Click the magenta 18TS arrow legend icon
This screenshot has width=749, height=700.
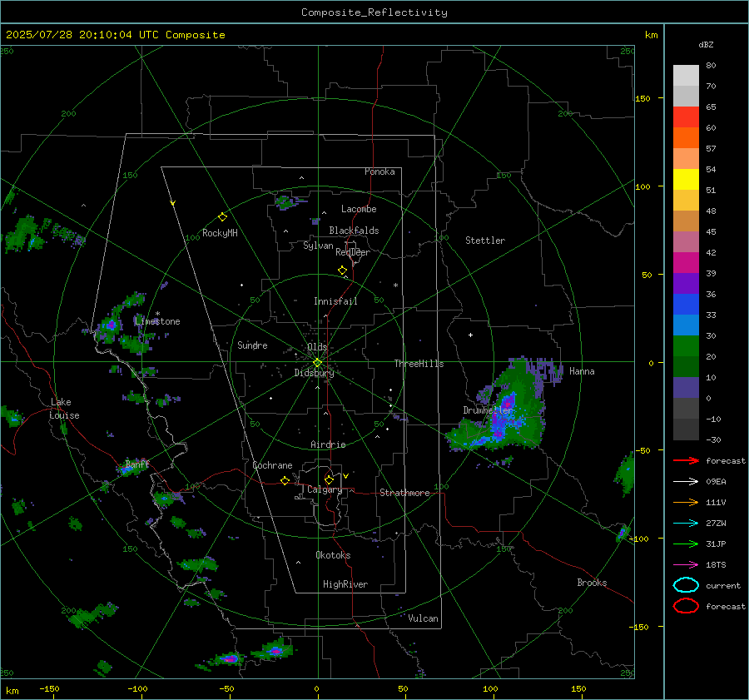click(686, 565)
